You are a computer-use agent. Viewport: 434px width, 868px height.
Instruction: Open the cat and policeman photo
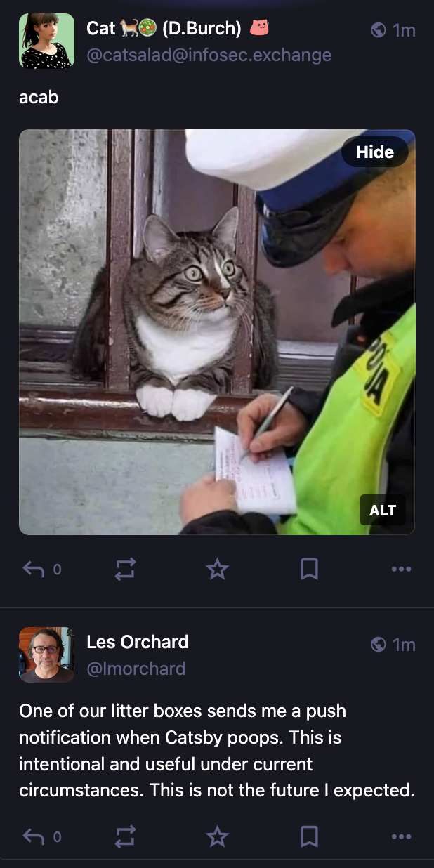pyautogui.click(x=217, y=332)
